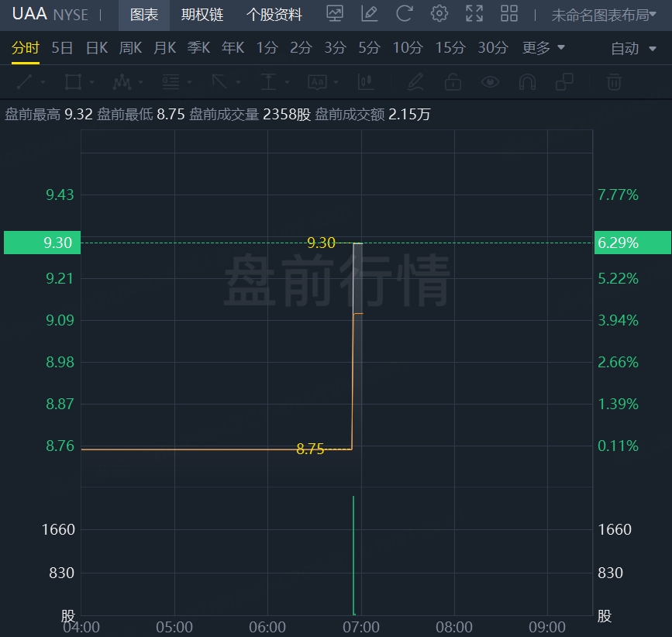Image resolution: width=672 pixels, height=637 pixels.
Task: Expand the line tool dropdown arrow
Action: (43, 82)
